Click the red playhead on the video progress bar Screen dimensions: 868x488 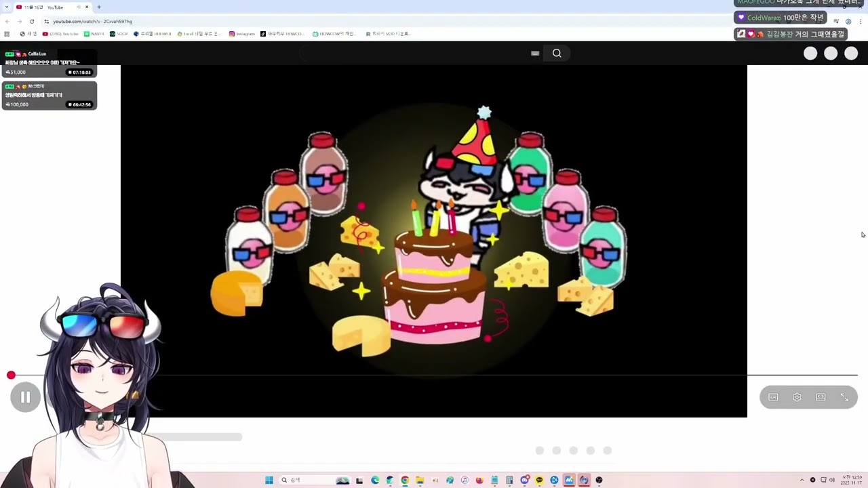coord(11,375)
